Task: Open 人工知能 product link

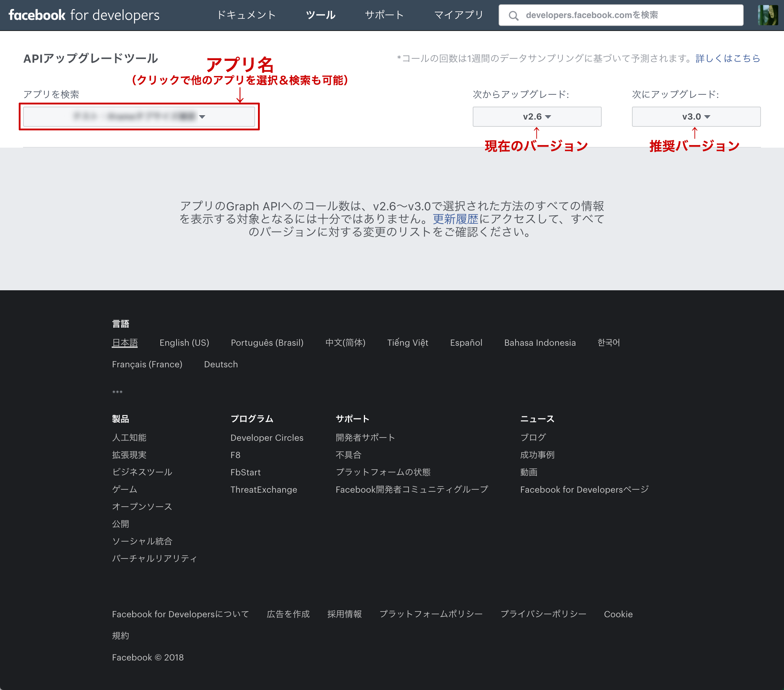Action: point(129,438)
